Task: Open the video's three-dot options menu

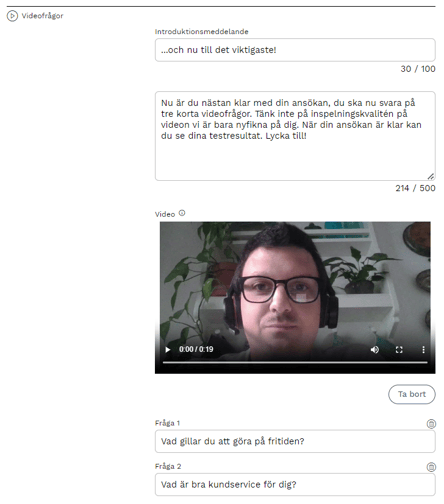Action: [423, 349]
